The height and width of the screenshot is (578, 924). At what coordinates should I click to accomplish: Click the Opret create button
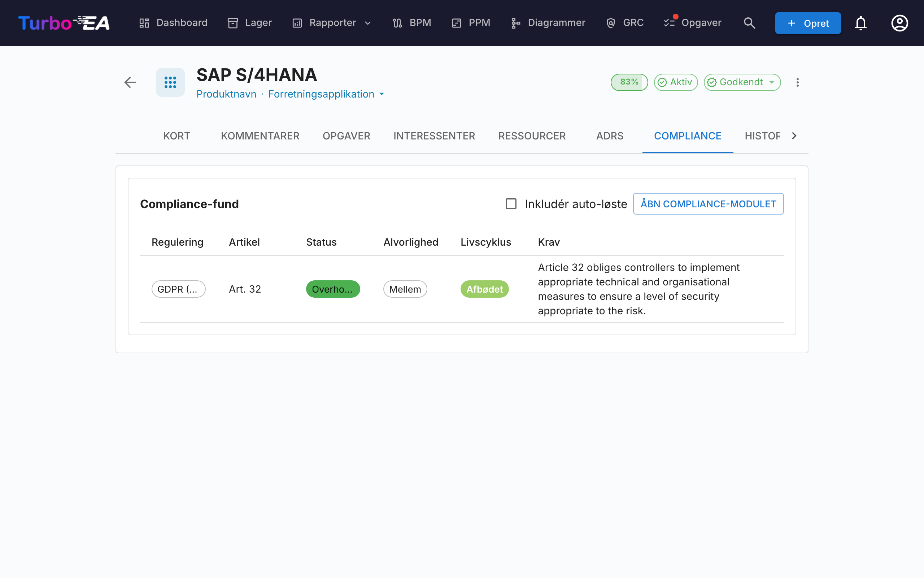pos(808,23)
